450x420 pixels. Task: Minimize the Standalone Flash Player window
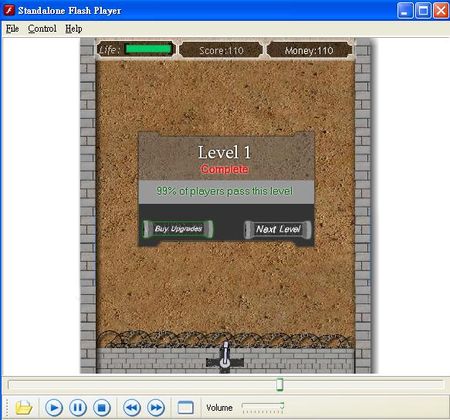coord(405,11)
